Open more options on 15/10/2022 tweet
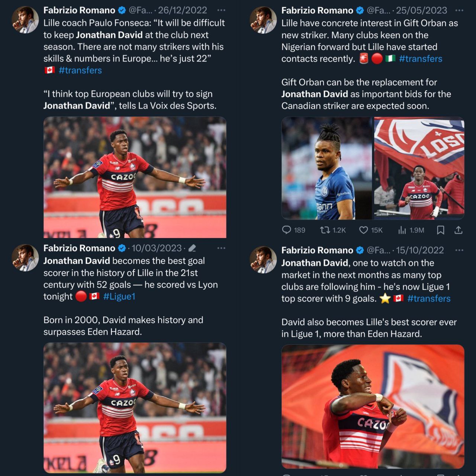Viewport: 476px width, 476px height. tap(459, 250)
